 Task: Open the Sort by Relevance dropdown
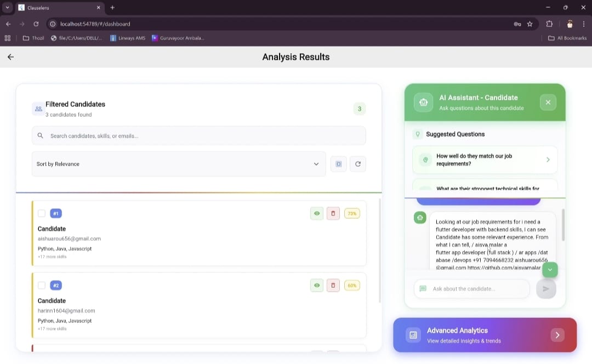pyautogui.click(x=179, y=164)
